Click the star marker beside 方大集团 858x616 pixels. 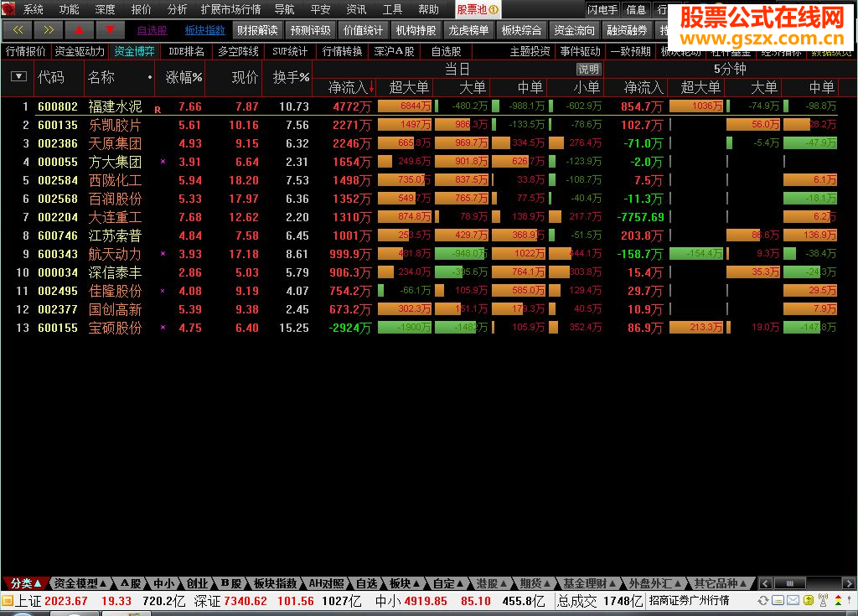163,162
